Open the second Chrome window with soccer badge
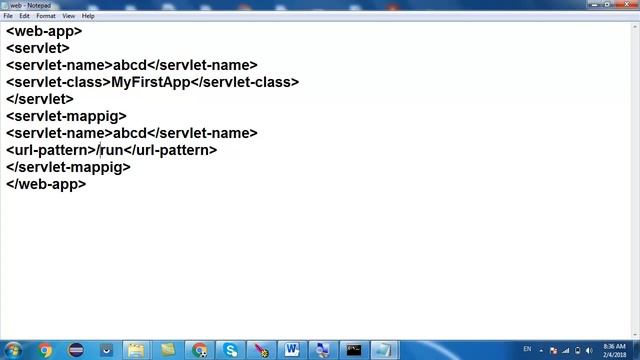This screenshot has width=640, height=360. pos(200,350)
